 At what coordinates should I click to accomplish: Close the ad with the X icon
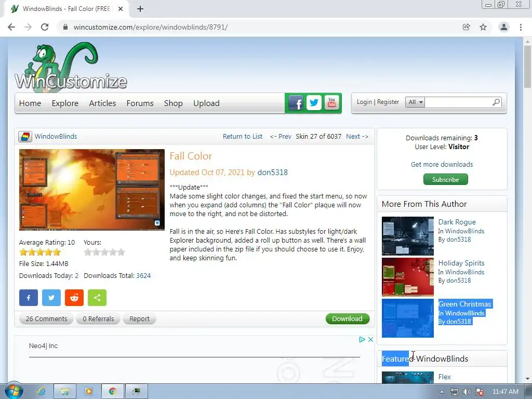coord(370,339)
